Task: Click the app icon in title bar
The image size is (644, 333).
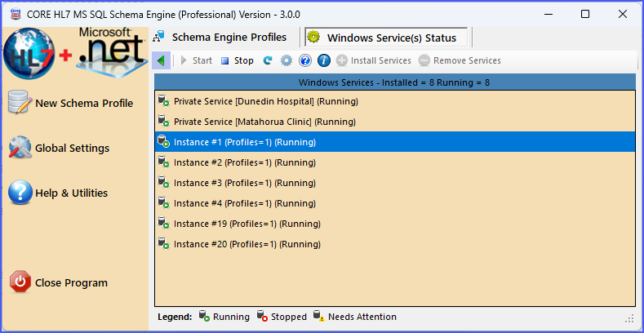Action: tap(16, 14)
